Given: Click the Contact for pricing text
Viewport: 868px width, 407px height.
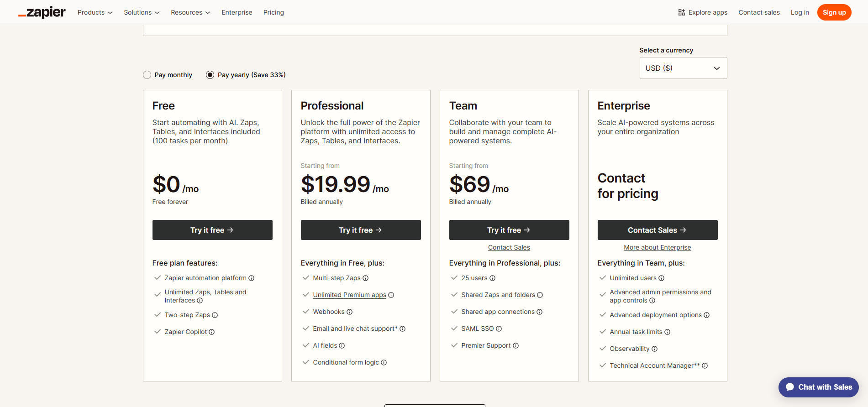Looking at the screenshot, I should point(628,186).
